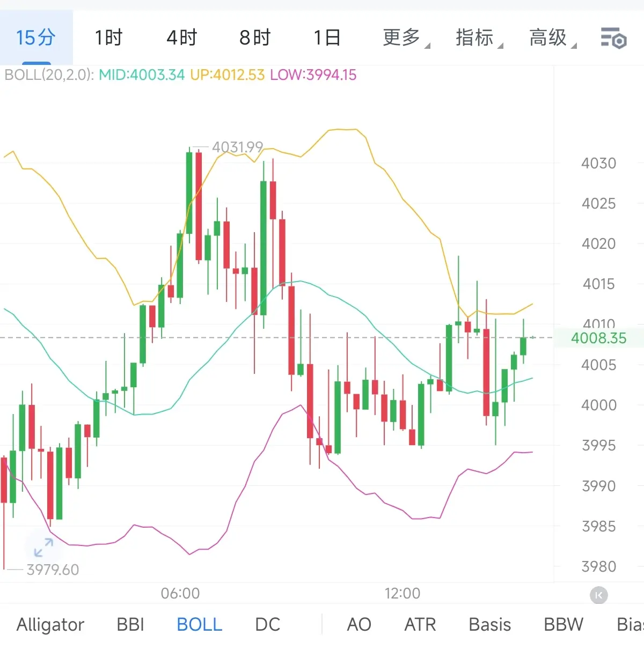Toggle the BOLL indicator
Screen dimensions: 644x650
(x=199, y=624)
